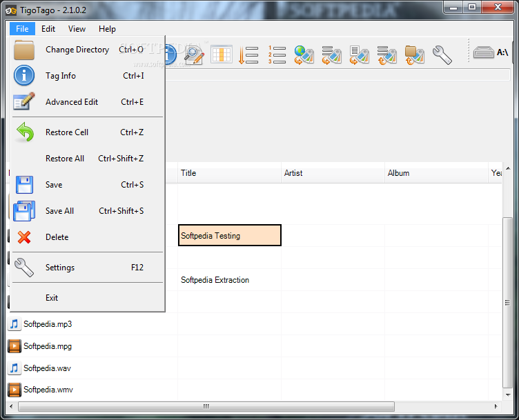
Task: Open the Edit menu
Action: 48,29
